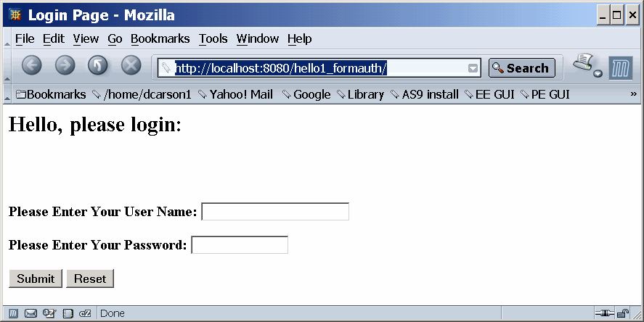Toggle the online/offline connection icon
Image resolution: width=644 pixels, height=322 pixels.
[x=604, y=313]
